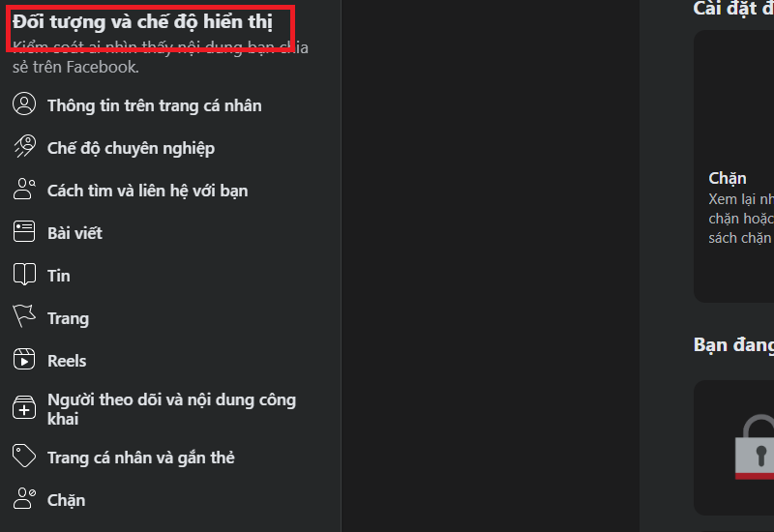774x532 pixels.
Task: Click the padlock illustration card
Action: pos(733,448)
